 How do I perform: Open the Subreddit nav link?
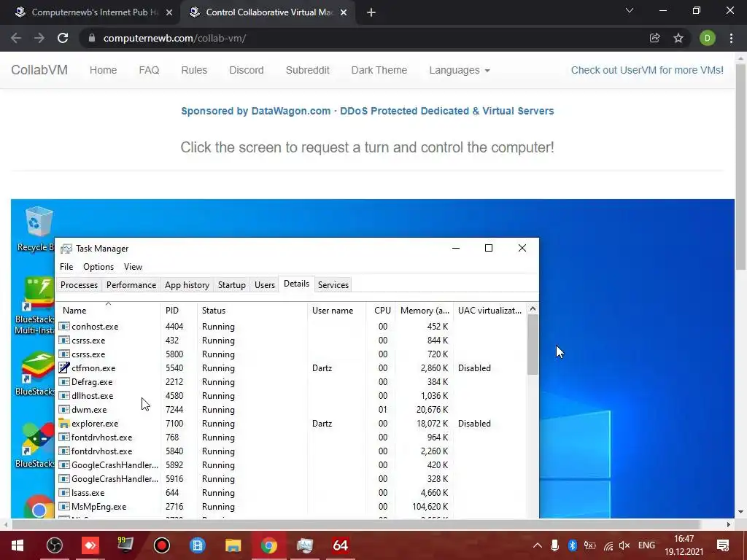coord(307,70)
